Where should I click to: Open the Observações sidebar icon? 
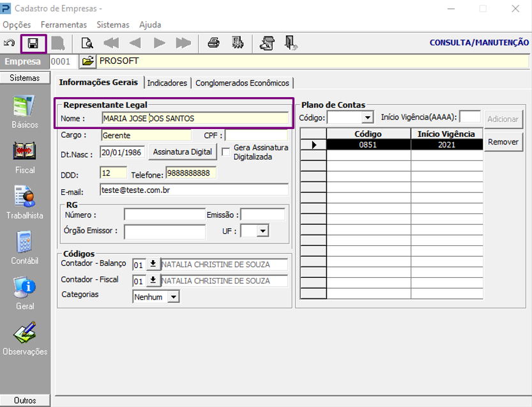[25, 332]
